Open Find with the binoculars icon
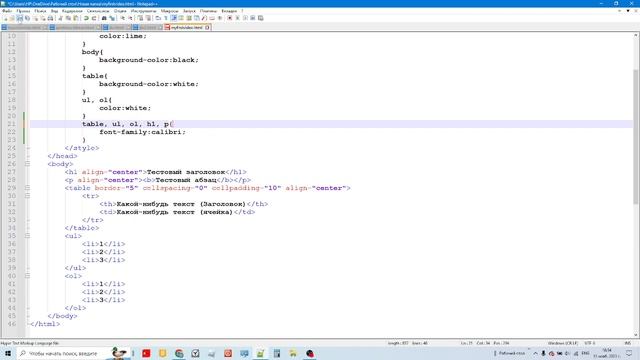640x360 pixels. (104, 18)
